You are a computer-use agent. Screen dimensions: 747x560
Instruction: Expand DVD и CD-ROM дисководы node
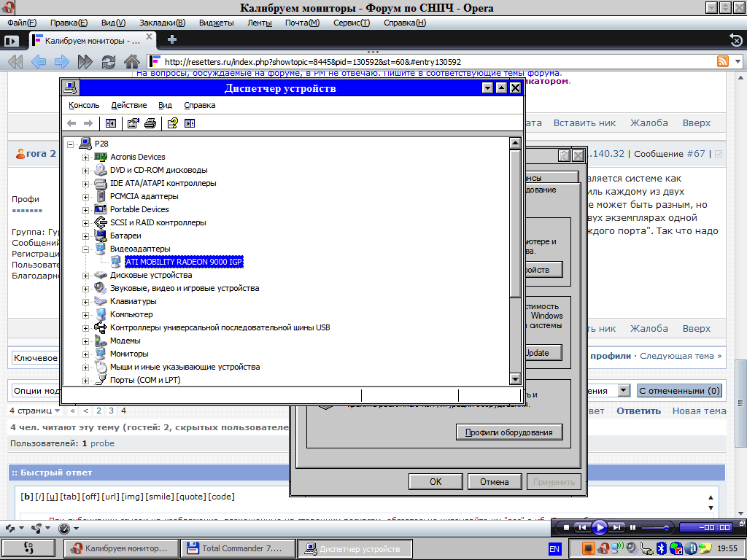click(x=86, y=171)
